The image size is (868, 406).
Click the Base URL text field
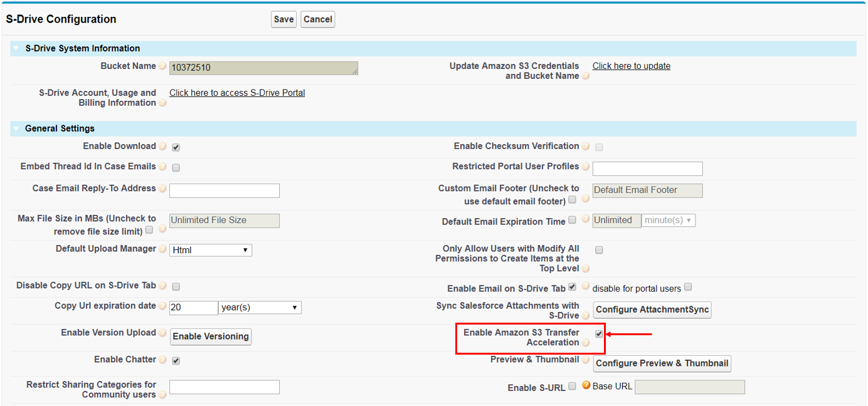pyautogui.click(x=690, y=387)
